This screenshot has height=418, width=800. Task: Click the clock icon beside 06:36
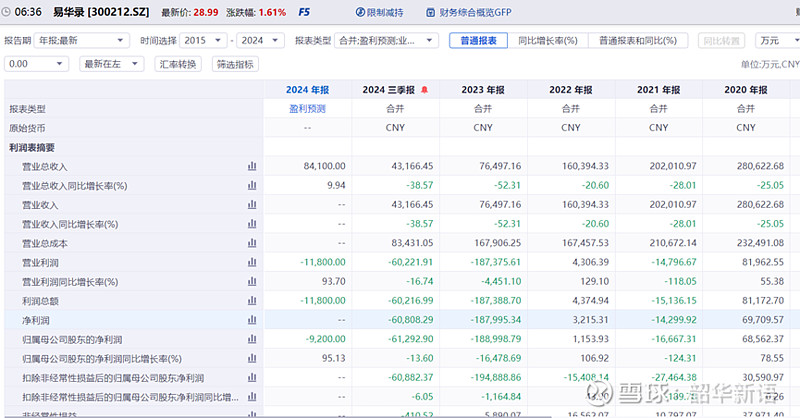pyautogui.click(x=6, y=12)
